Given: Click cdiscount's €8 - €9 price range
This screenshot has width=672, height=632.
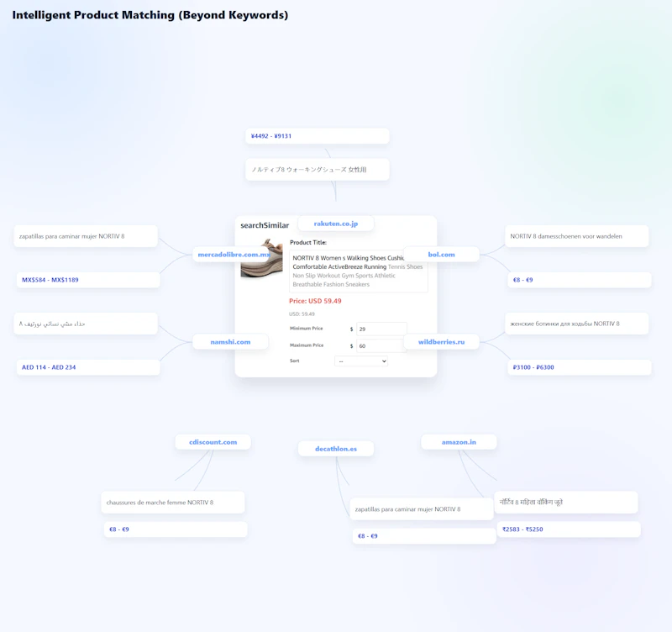Looking at the screenshot, I should [176, 529].
